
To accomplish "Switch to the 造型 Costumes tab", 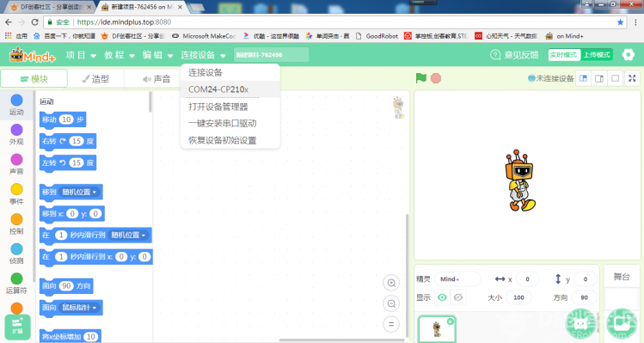I will pos(95,78).
